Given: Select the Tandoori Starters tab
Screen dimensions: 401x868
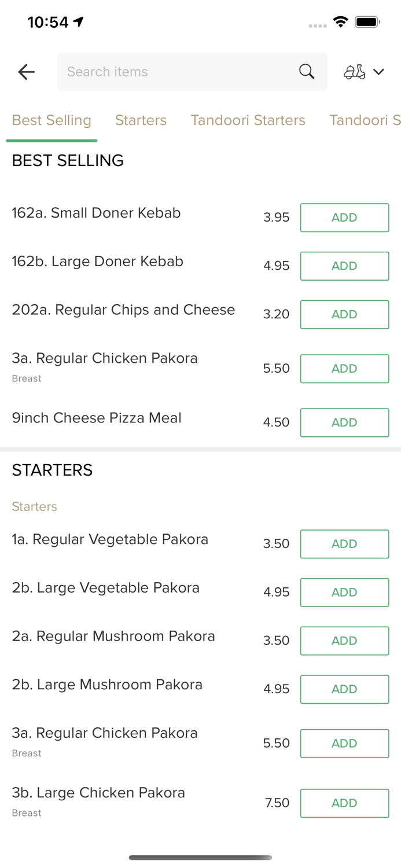Looking at the screenshot, I should [248, 120].
